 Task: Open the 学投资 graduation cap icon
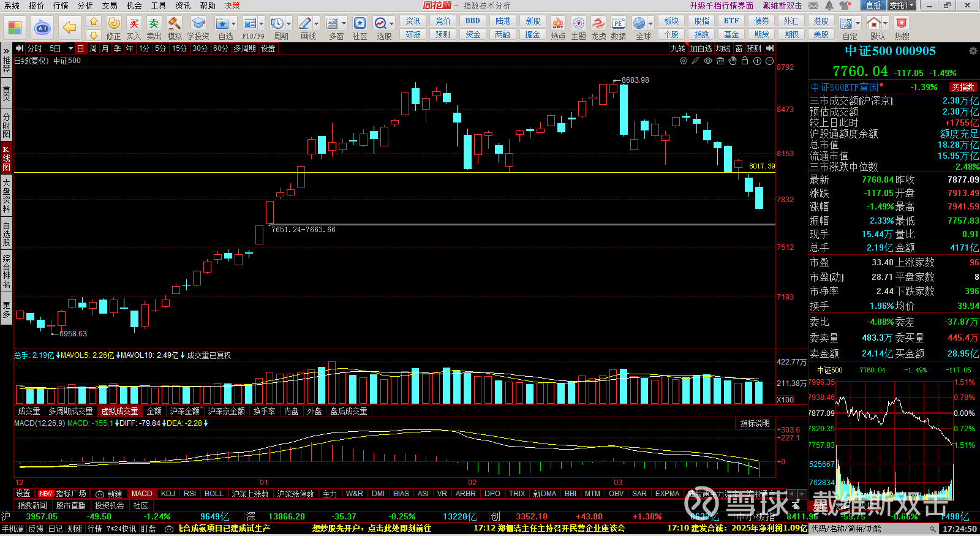(x=198, y=23)
